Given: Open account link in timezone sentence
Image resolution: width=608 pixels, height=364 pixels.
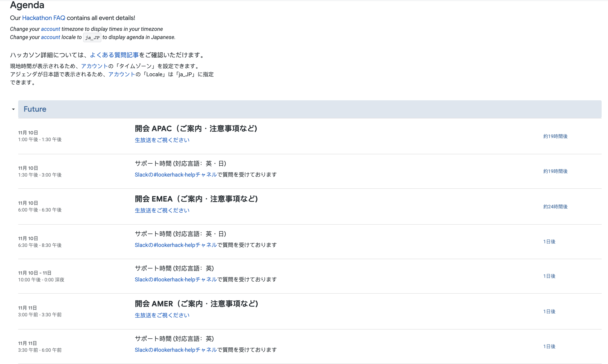Looking at the screenshot, I should coord(50,29).
